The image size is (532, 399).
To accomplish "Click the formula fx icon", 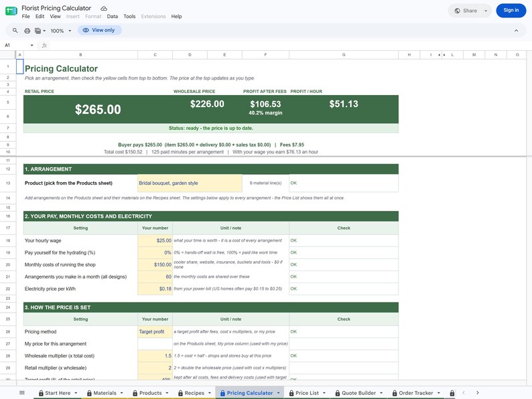I will tap(44, 45).
